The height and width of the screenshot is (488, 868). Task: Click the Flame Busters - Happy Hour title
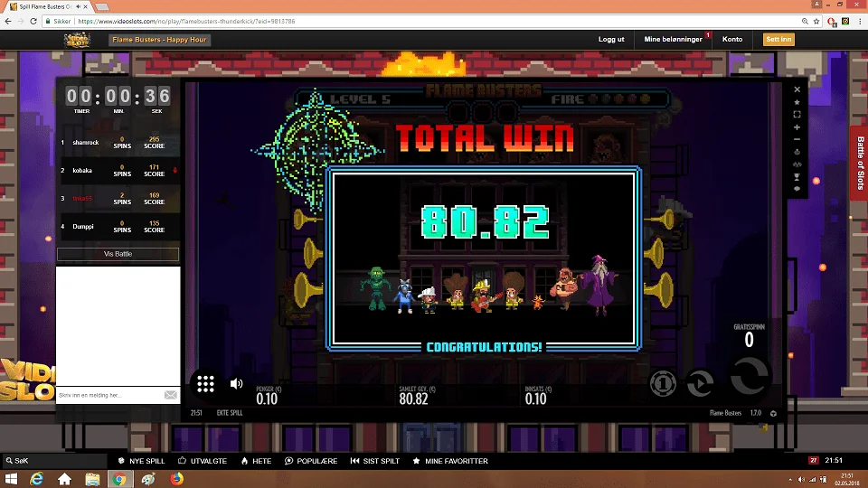click(159, 40)
